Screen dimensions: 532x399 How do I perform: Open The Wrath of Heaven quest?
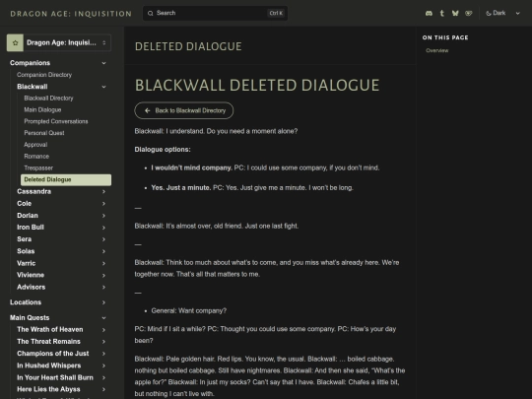pos(50,330)
